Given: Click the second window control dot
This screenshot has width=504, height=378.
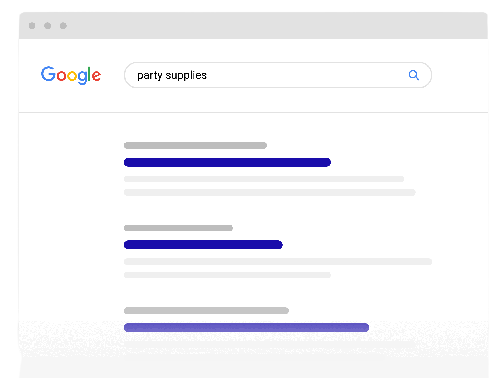Looking at the screenshot, I should [x=48, y=26].
